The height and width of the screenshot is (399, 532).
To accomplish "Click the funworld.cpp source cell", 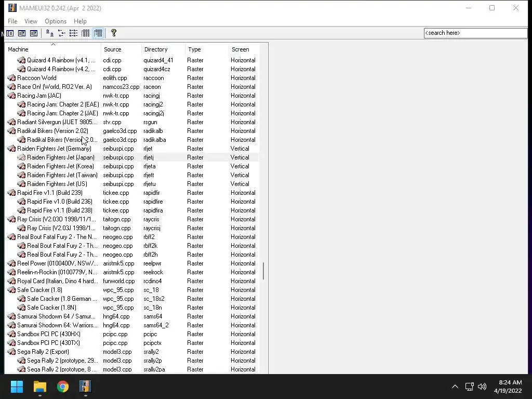I will click(x=119, y=281).
